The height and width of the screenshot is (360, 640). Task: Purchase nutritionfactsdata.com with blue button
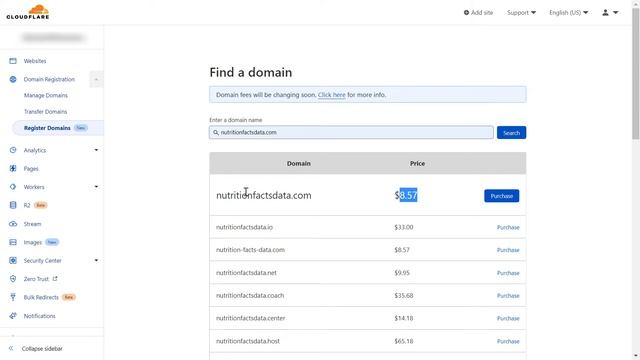[x=502, y=196]
